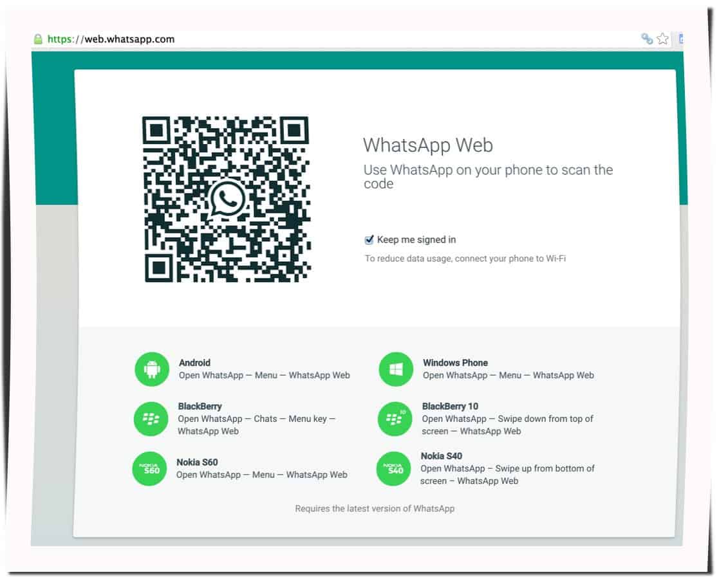Screen dimensions: 728x577
Task: Click the Nokia S60 icon
Action: point(149,469)
